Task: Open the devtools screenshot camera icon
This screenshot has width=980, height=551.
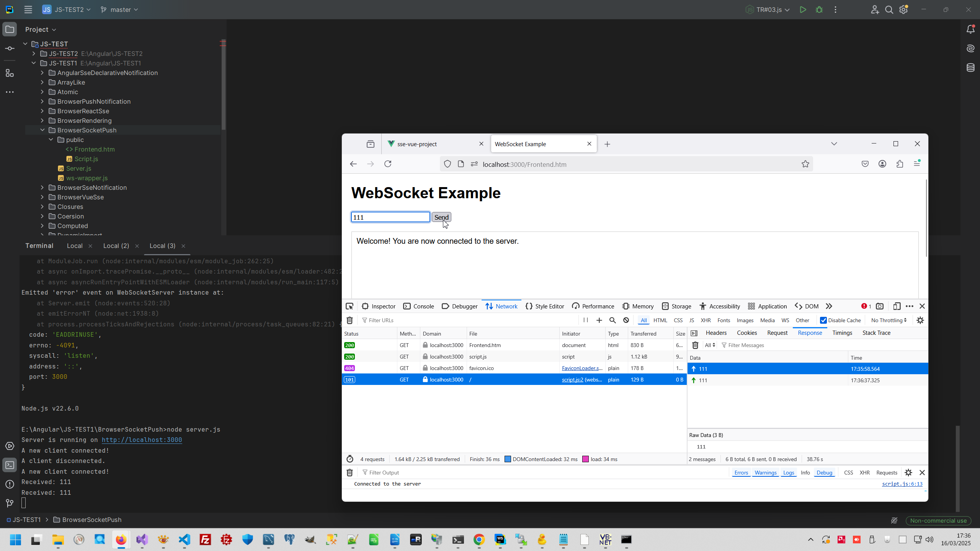Action: 880,306
